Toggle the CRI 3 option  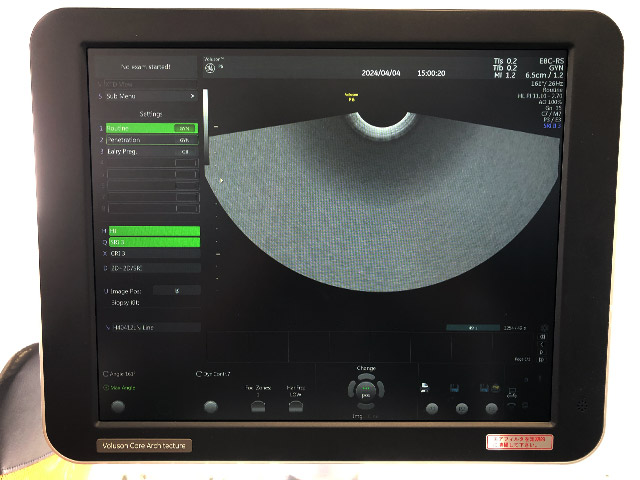tap(154, 253)
